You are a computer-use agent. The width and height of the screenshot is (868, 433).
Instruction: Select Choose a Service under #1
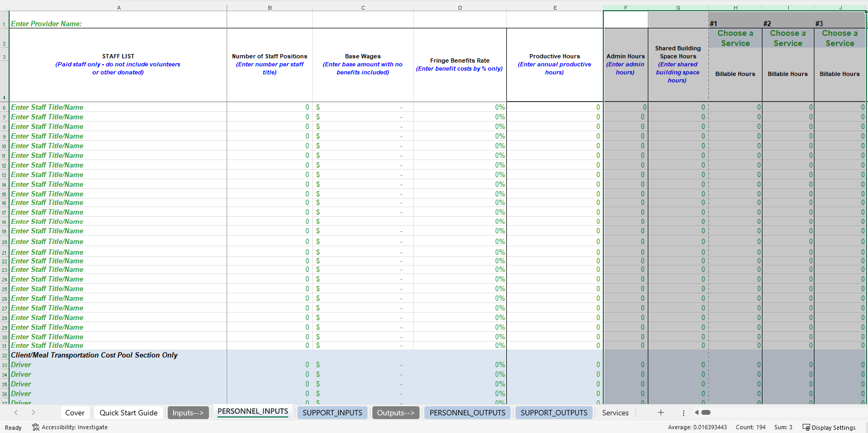point(735,38)
